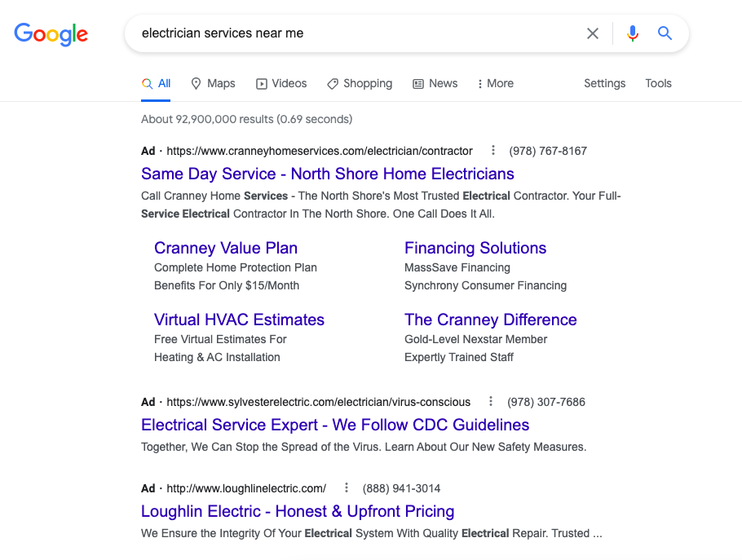Switch to the Shopping tab
The image size is (742, 560).
360,84
